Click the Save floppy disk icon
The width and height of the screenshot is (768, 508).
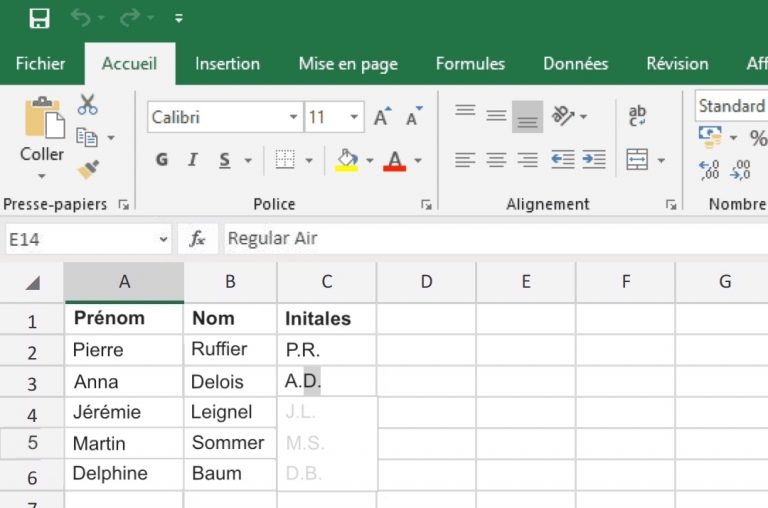click(39, 18)
